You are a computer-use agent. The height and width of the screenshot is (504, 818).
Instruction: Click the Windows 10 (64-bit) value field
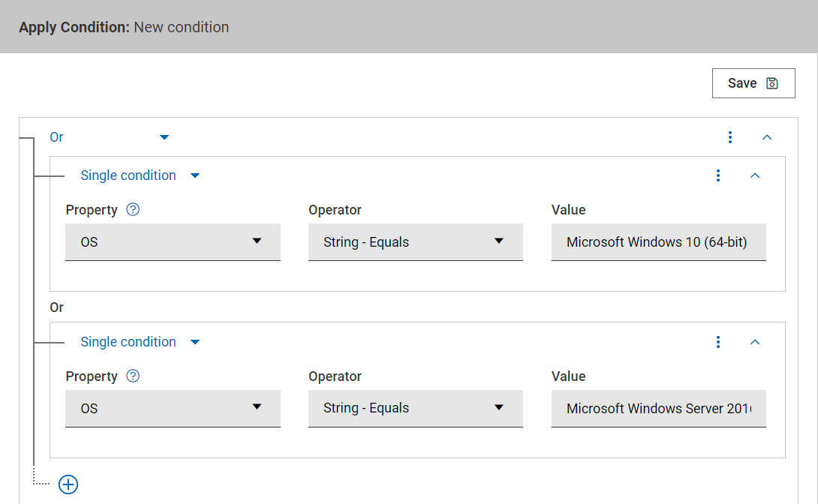658,242
